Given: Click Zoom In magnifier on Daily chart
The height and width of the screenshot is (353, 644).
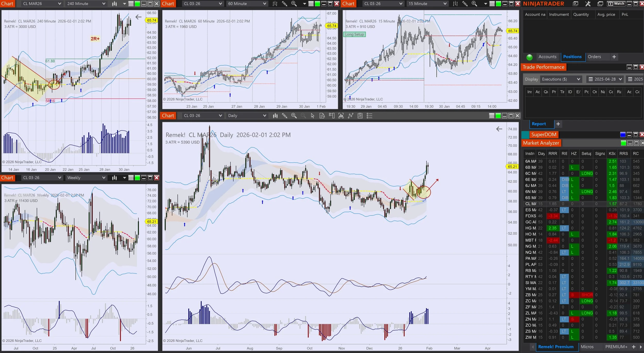Looking at the screenshot, I should click(294, 116).
